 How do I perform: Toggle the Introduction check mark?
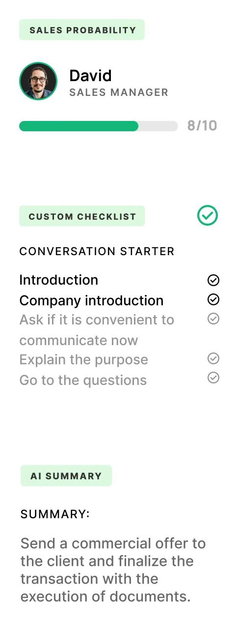click(213, 280)
